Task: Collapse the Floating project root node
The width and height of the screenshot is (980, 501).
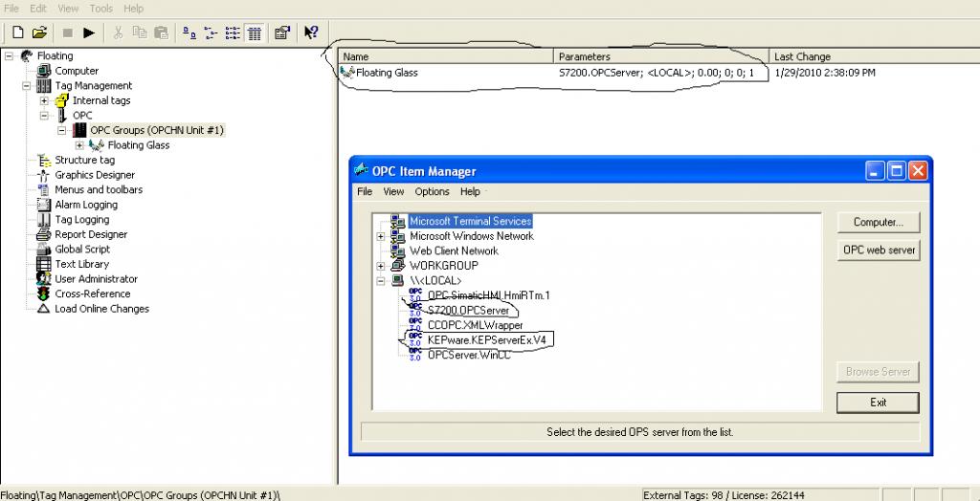Action: click(x=9, y=55)
